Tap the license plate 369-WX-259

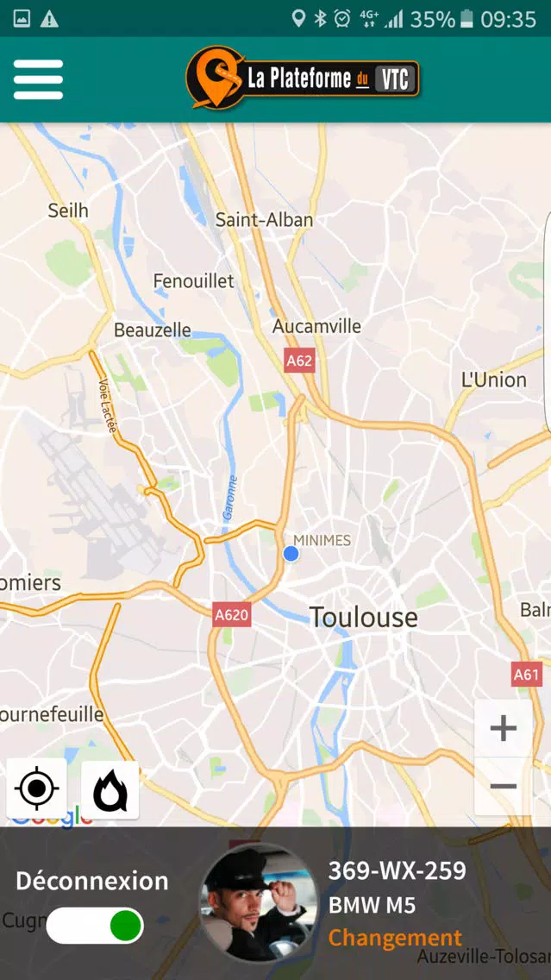coord(398,870)
